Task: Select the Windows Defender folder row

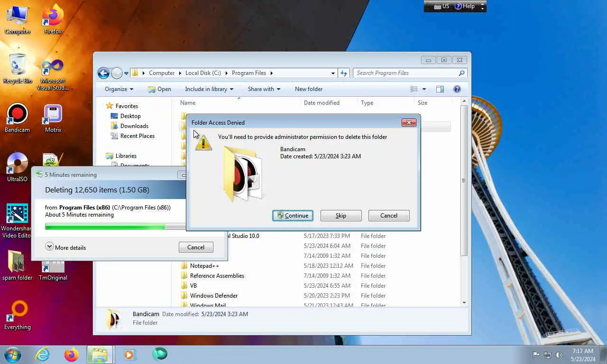Action: click(315, 296)
